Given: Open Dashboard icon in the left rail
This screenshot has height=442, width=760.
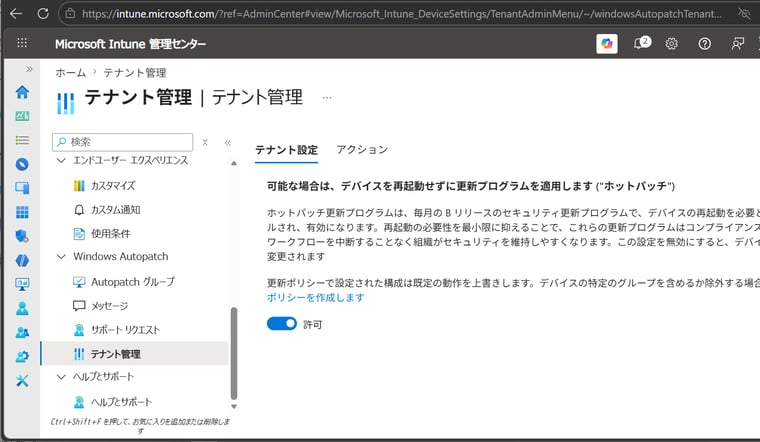Looking at the screenshot, I should click(x=22, y=116).
